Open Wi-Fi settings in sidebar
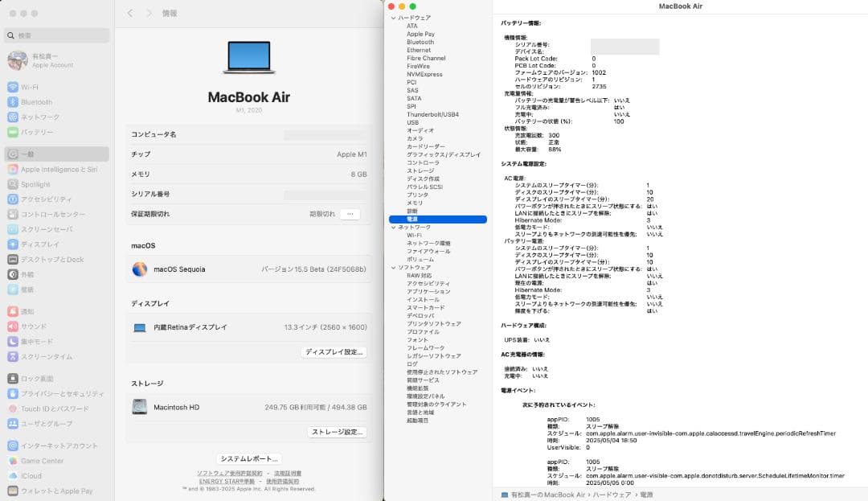The image size is (868, 501). (56, 87)
